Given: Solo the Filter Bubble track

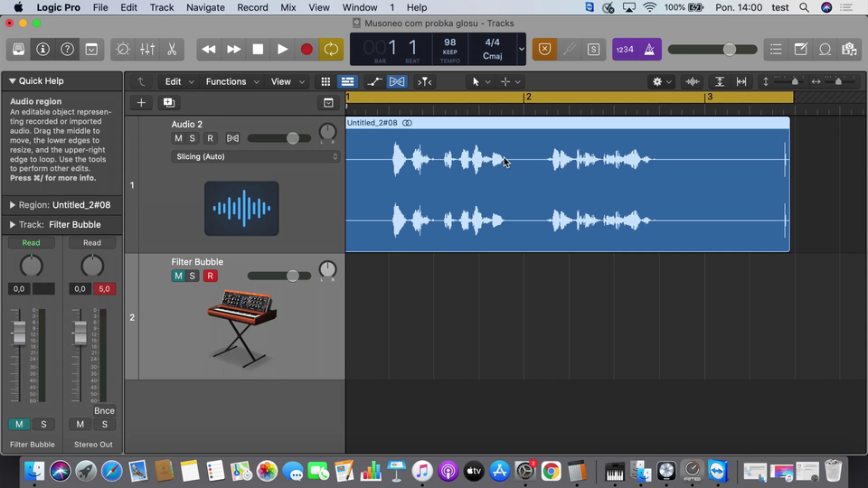Looking at the screenshot, I should 193,276.
